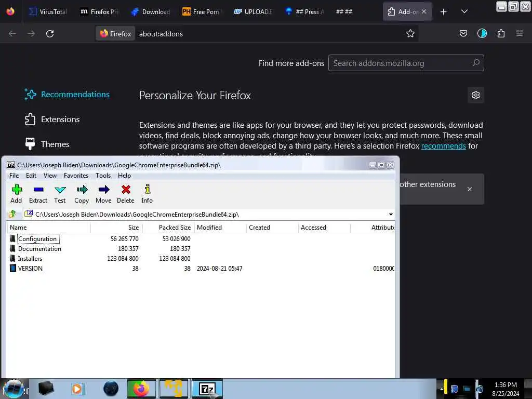Click the 7-Zip taskbar button
This screenshot has width=532, height=399.
coord(207,389)
